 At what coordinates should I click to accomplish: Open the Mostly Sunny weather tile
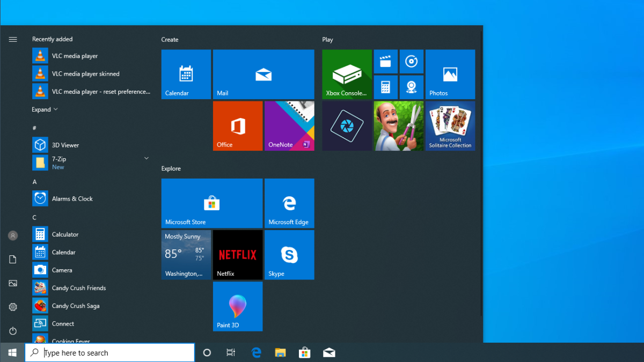click(186, 255)
